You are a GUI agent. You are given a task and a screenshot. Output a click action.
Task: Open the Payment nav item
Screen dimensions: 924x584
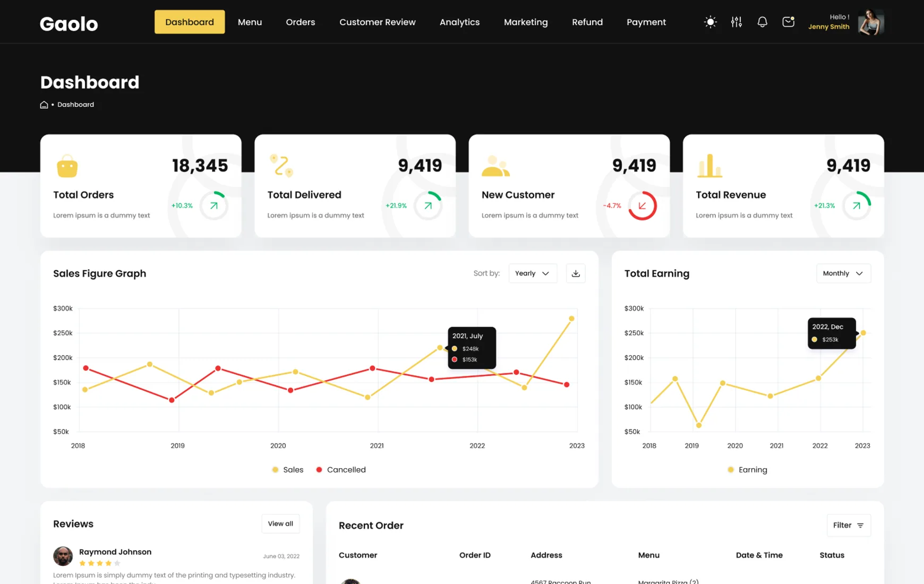646,22
